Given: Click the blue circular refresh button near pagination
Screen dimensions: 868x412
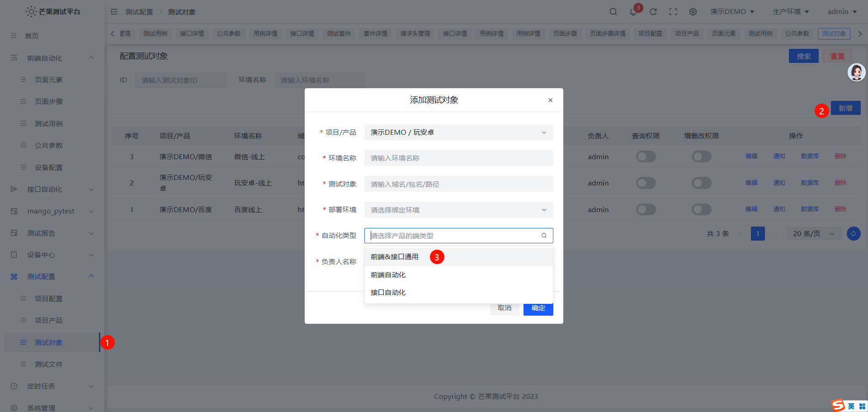Looking at the screenshot, I should 853,233.
